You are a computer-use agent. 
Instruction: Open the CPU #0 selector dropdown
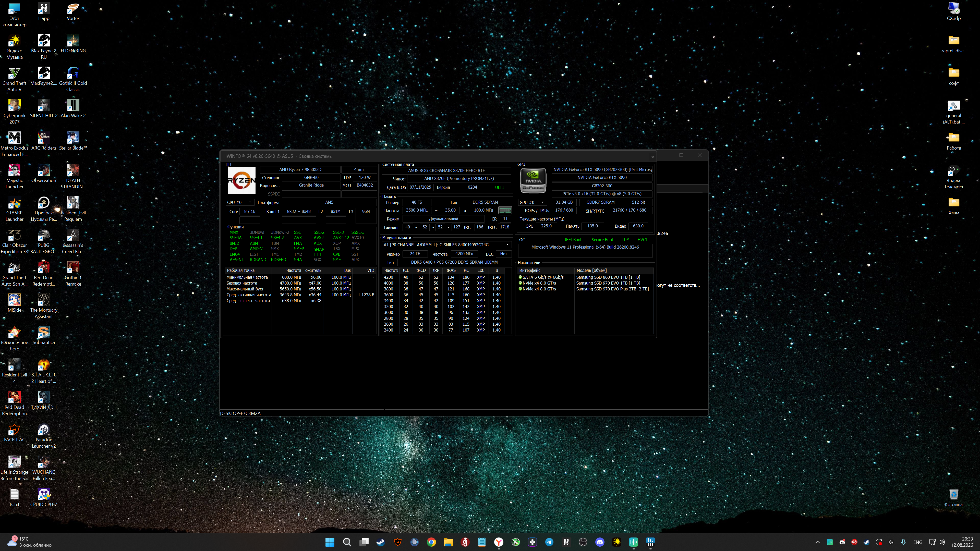[x=240, y=202]
